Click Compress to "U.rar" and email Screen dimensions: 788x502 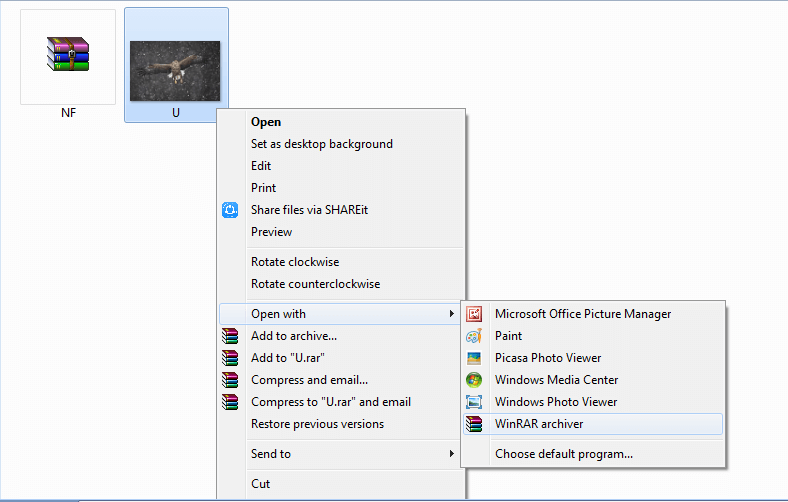click(331, 402)
